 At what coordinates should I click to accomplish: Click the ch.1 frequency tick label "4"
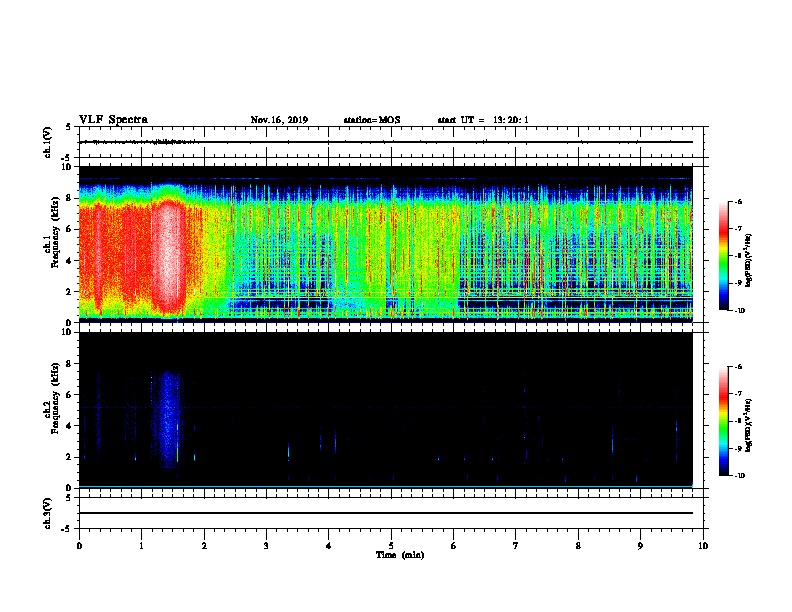(69, 261)
